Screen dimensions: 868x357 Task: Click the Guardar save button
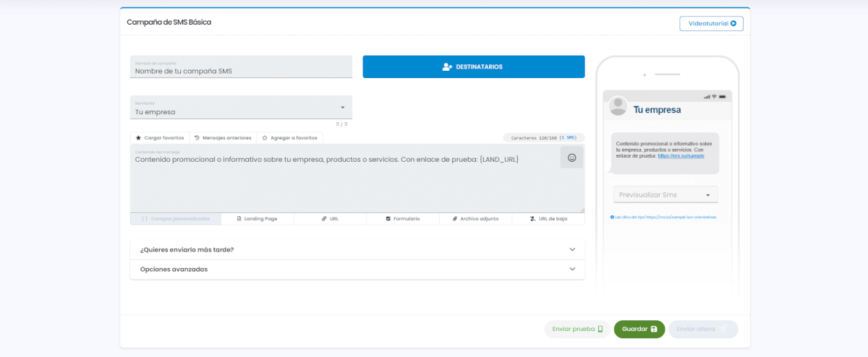(x=639, y=329)
